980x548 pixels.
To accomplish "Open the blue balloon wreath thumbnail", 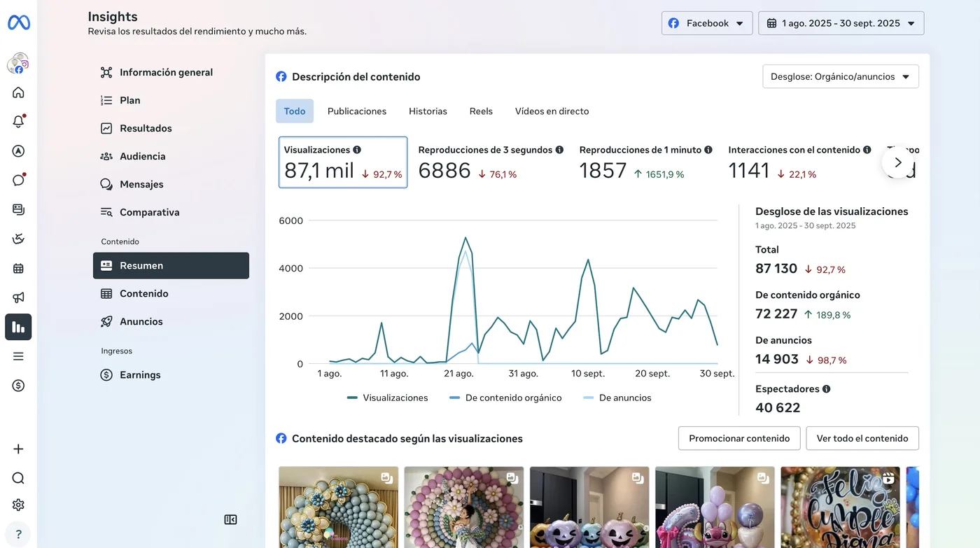I will (338, 507).
